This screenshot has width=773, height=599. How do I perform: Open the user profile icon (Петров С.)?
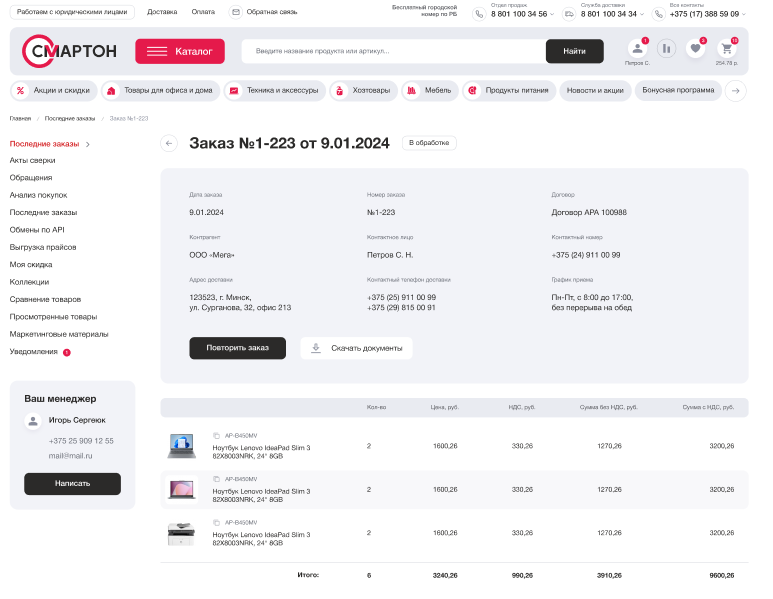(x=637, y=48)
